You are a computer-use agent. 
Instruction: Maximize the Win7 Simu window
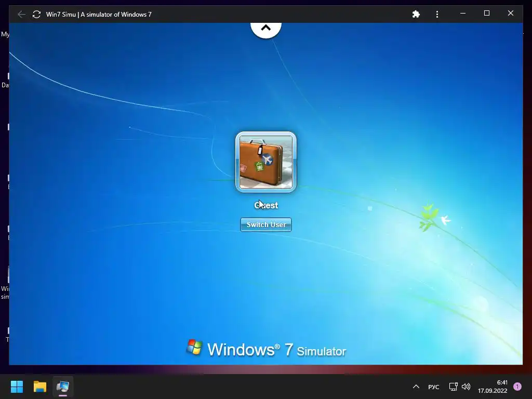(x=486, y=13)
